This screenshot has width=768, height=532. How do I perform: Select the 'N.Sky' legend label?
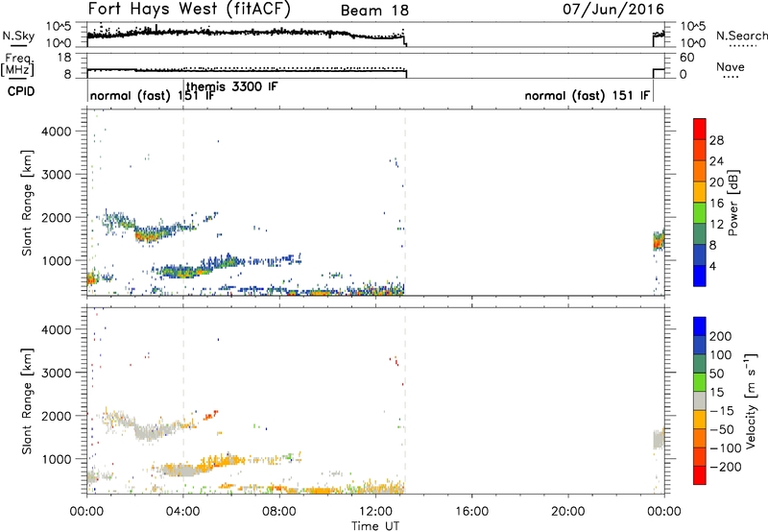click(x=18, y=36)
